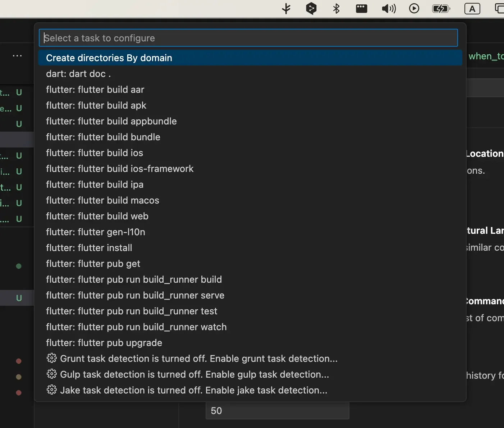Screen dimensions: 504x428
Task: Open the sidebar more actions ellipsis
Action: click(x=17, y=56)
